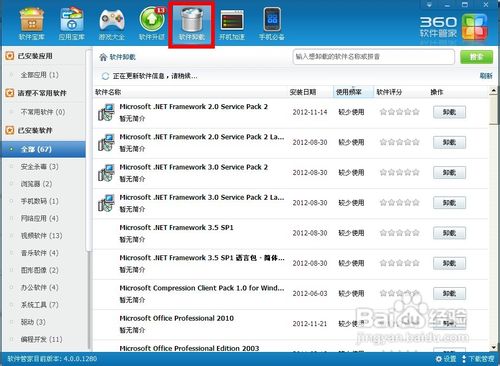
Task: Click the 刷新 refresh link
Action: point(486,76)
